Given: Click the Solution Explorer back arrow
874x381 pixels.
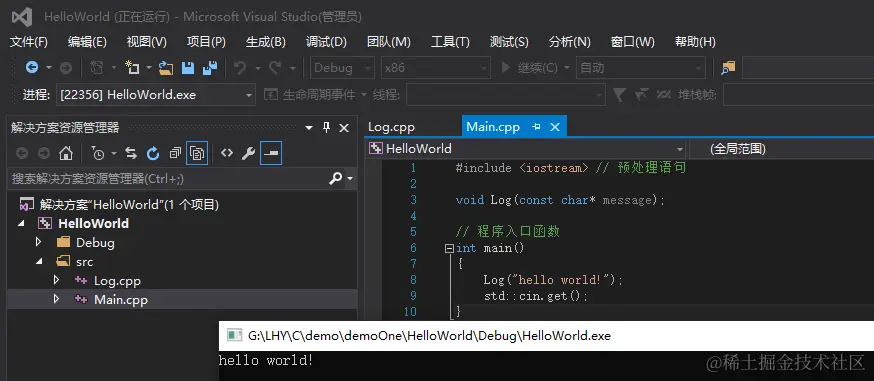Looking at the screenshot, I should (x=22, y=153).
